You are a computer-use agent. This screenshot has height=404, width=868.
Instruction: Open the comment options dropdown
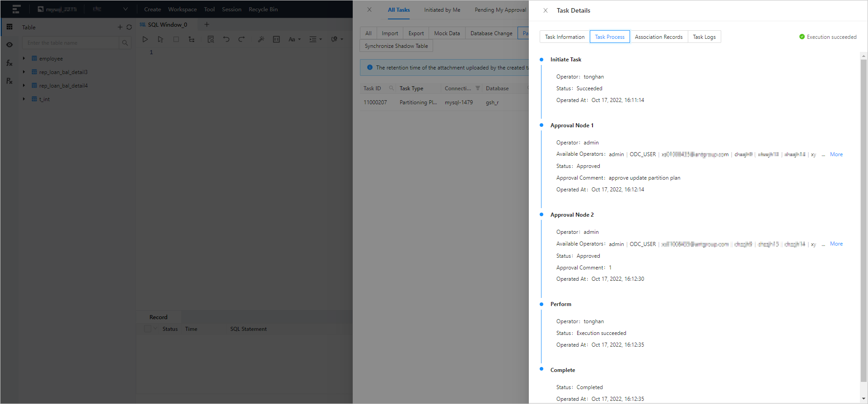(x=337, y=39)
